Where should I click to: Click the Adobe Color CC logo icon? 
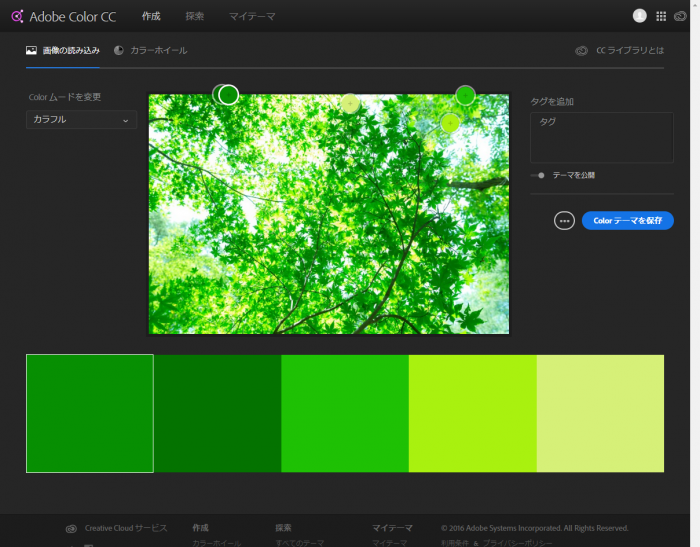(17, 16)
